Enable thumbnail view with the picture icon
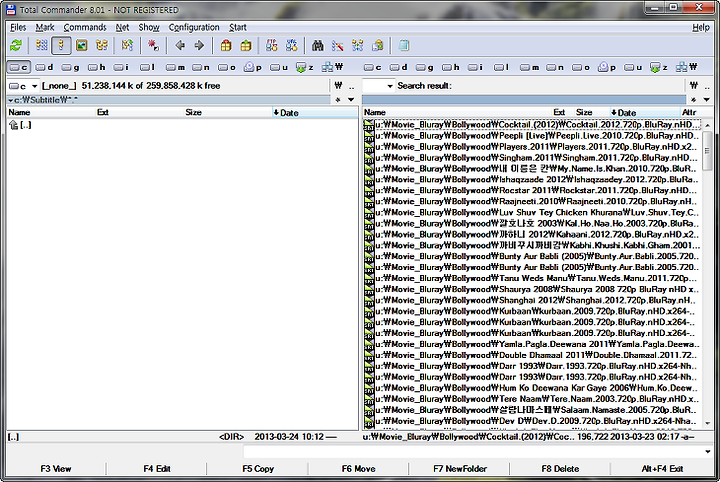Viewport: 720px width, 482px height. point(82,45)
